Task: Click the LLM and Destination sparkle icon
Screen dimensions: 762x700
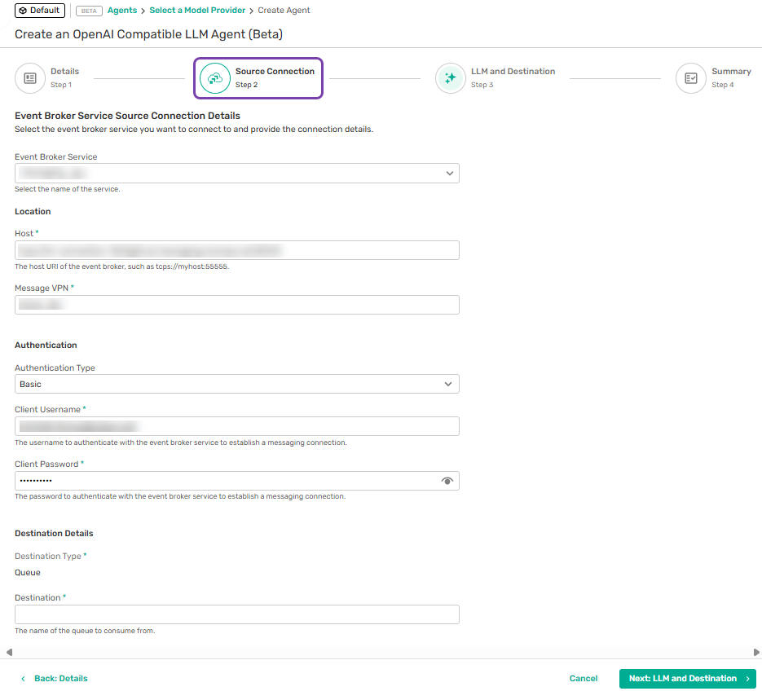Action: click(x=450, y=78)
